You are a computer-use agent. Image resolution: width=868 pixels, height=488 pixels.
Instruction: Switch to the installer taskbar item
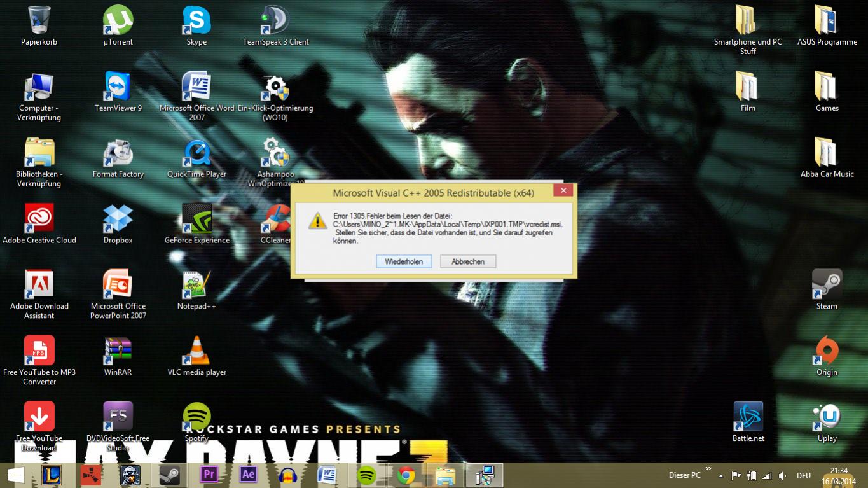[x=485, y=475]
